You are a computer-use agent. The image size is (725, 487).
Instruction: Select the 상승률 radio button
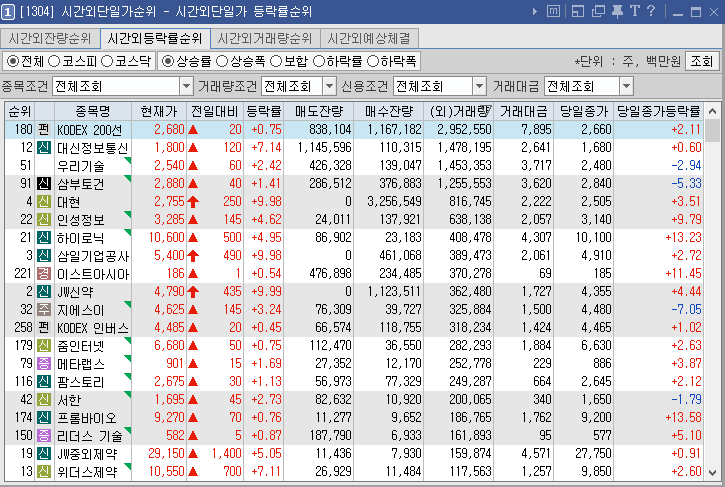tap(168, 61)
